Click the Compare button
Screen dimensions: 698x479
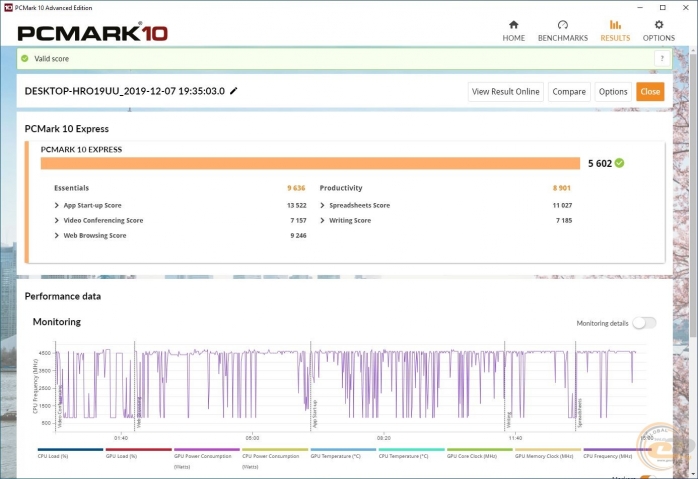coord(569,92)
